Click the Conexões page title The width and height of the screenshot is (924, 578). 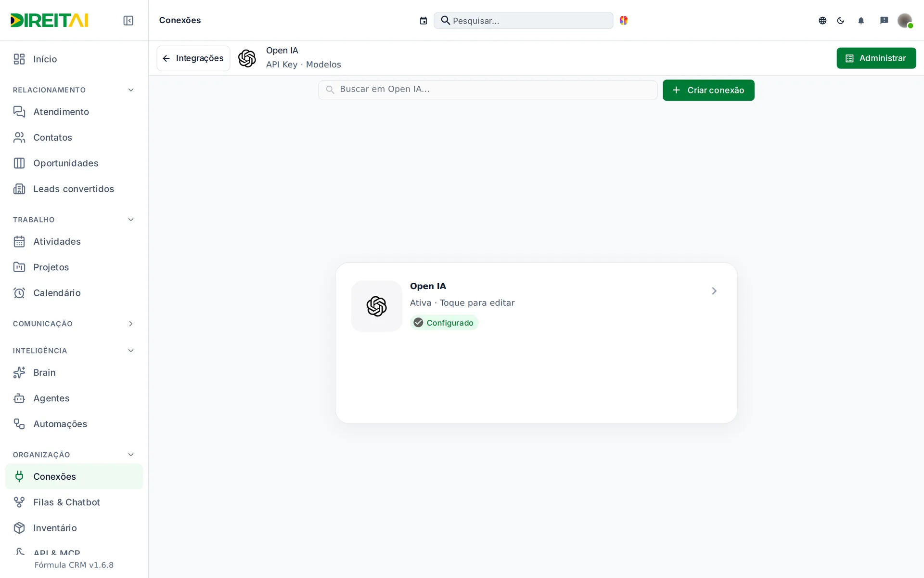pos(180,20)
